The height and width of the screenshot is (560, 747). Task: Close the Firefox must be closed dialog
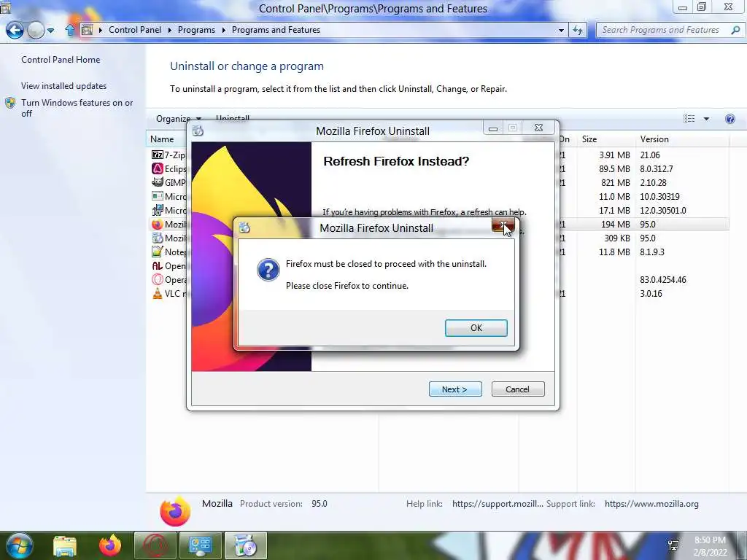pyautogui.click(x=503, y=226)
